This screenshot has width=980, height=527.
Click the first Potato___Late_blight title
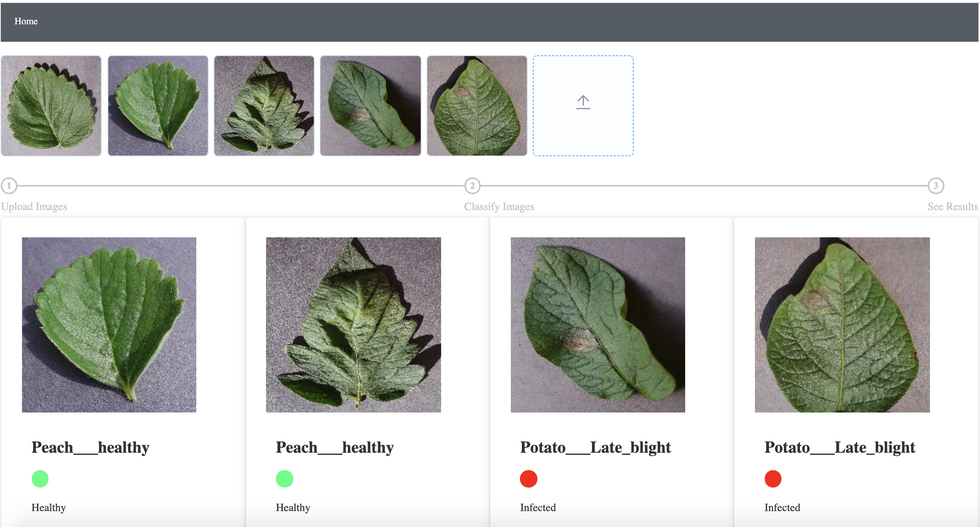(595, 447)
